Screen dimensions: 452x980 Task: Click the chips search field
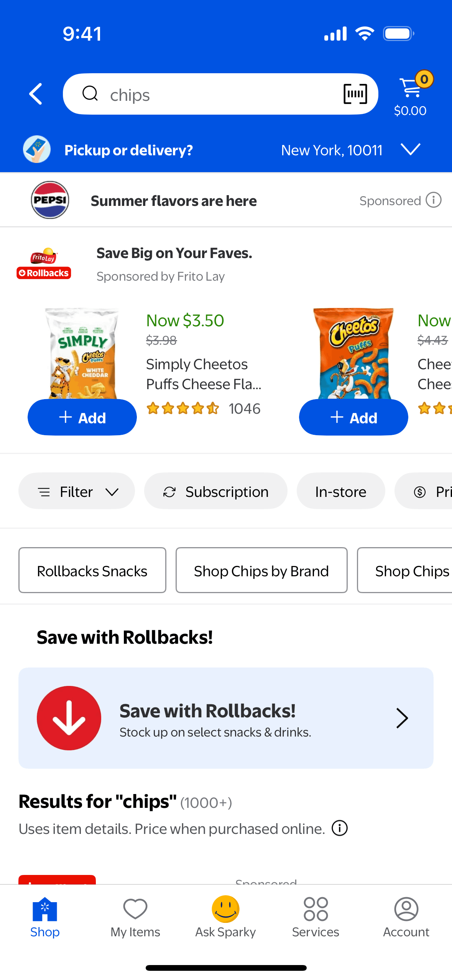coord(215,94)
